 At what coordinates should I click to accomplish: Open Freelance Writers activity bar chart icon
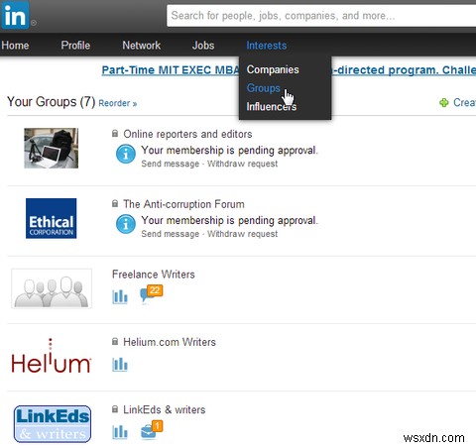pyautogui.click(x=120, y=296)
